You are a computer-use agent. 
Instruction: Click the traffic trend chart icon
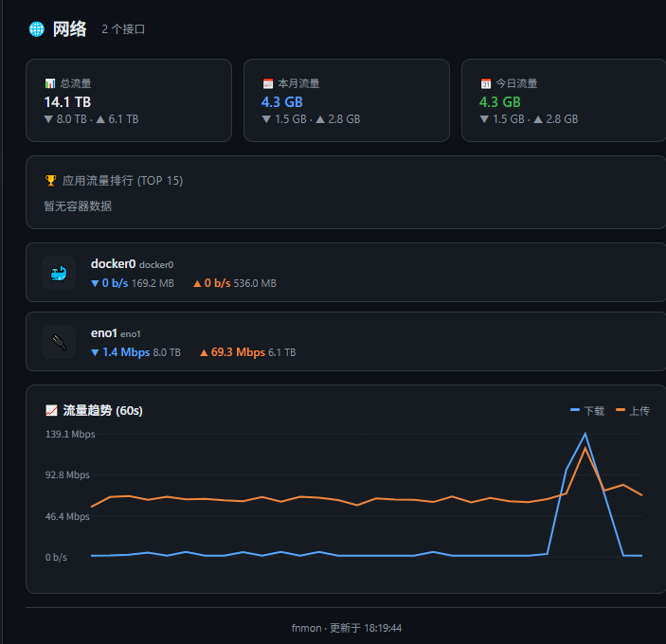pyautogui.click(x=51, y=410)
